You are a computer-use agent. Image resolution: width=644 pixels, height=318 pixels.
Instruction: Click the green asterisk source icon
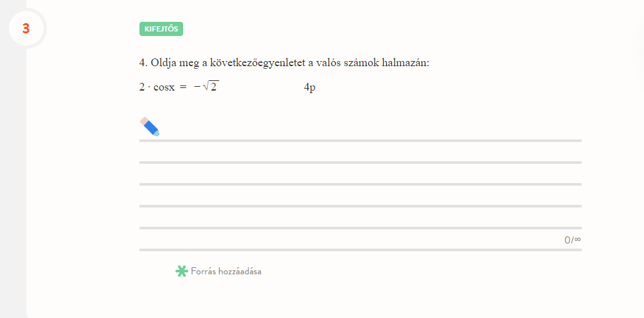(x=181, y=271)
